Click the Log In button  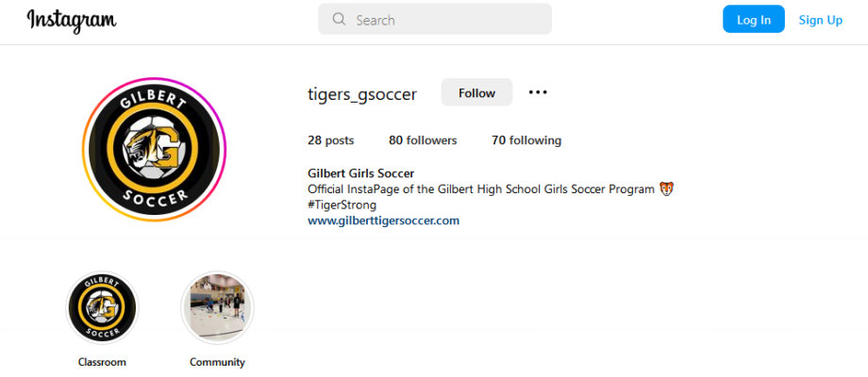[x=754, y=20]
